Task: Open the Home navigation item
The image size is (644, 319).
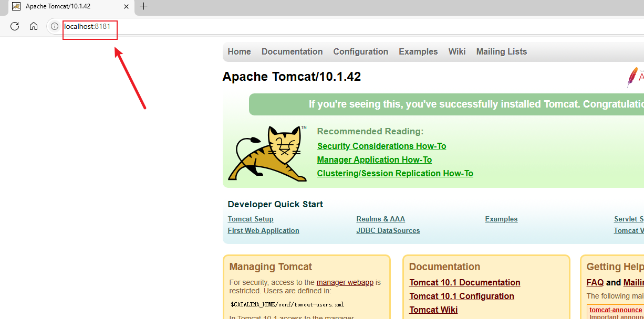Action: (240, 51)
